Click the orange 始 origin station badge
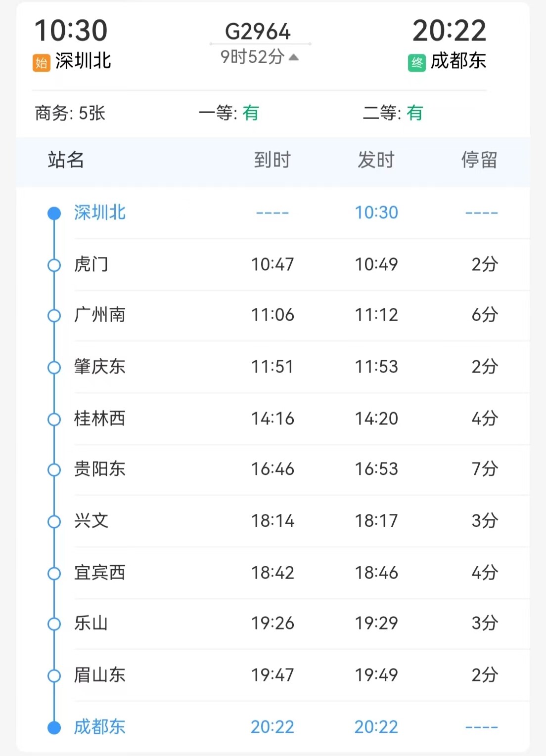This screenshot has height=756, width=546. (x=42, y=63)
